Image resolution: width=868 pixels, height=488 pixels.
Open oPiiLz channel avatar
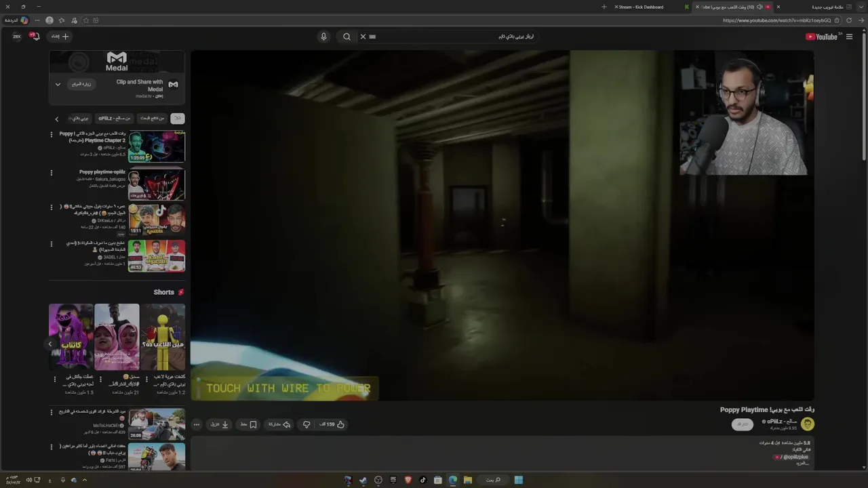click(807, 424)
